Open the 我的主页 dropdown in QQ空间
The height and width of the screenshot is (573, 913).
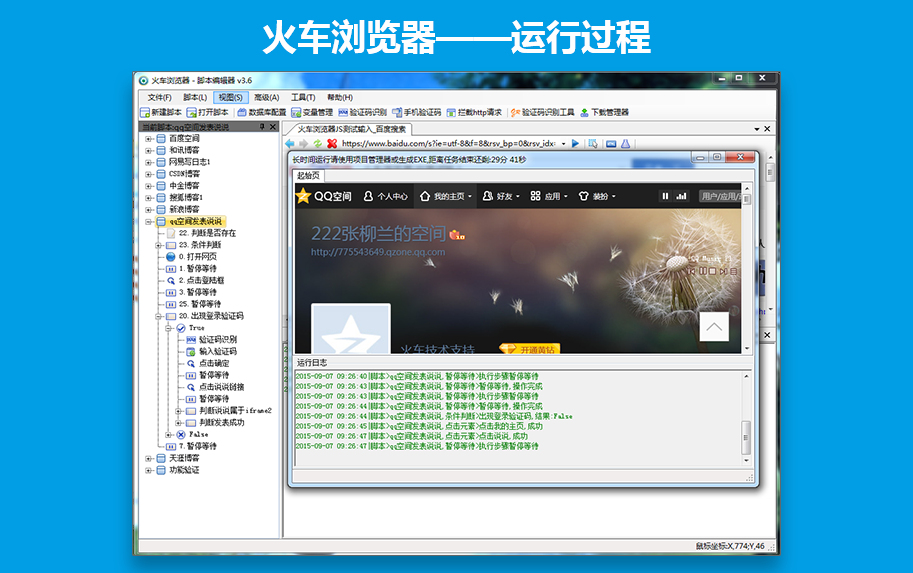(446, 197)
